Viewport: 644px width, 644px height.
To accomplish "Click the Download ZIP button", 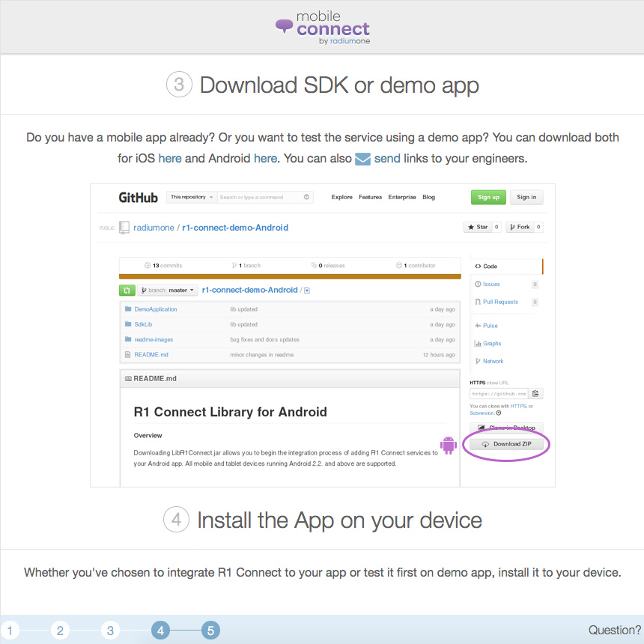I will tap(506, 444).
